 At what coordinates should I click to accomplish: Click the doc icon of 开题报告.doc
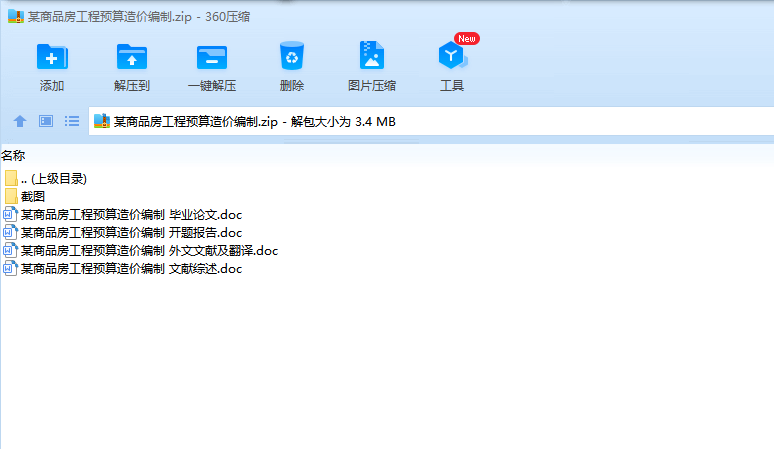pos(10,232)
